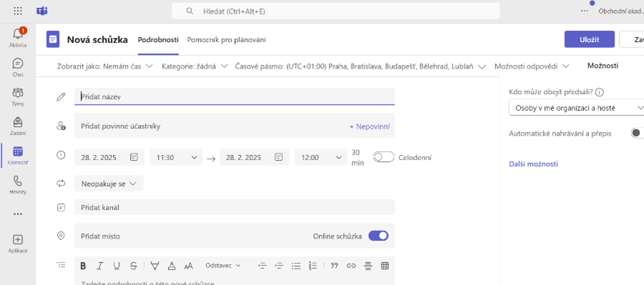Viewport: 644px width, 285px height.
Task: Select the Podrobnosti tab
Action: coord(158,40)
